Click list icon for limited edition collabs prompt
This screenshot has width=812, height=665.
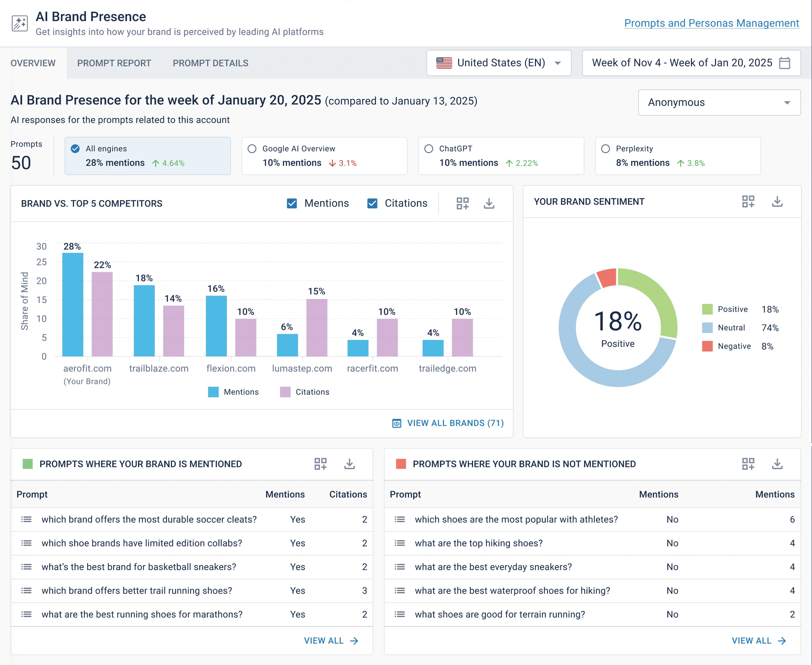click(x=26, y=543)
